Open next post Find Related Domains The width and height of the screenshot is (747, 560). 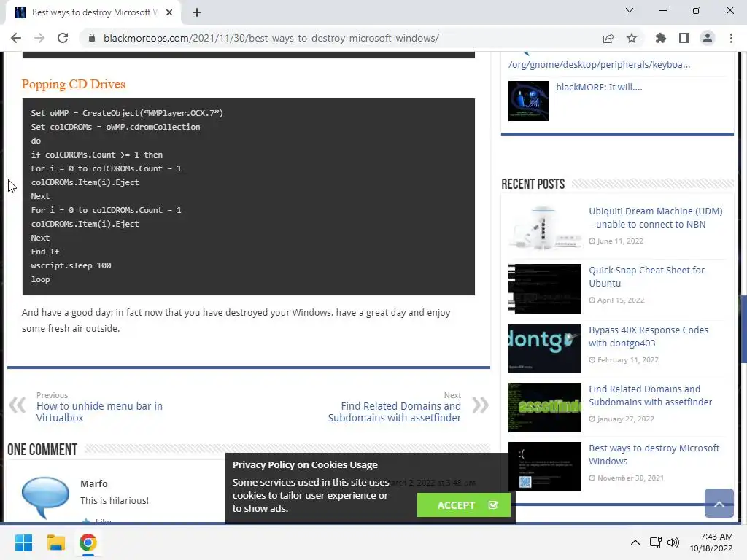click(395, 412)
